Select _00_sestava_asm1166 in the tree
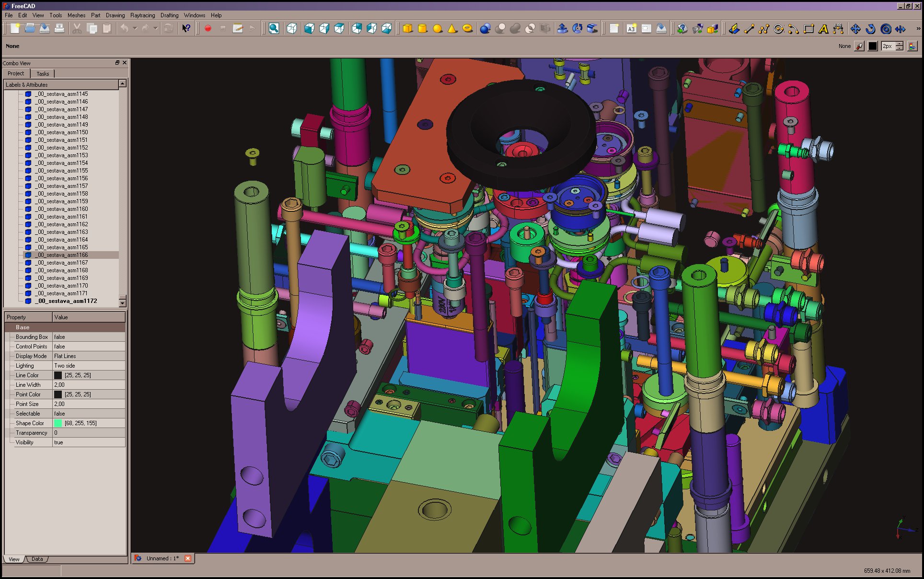This screenshot has height=579, width=924. 61,255
